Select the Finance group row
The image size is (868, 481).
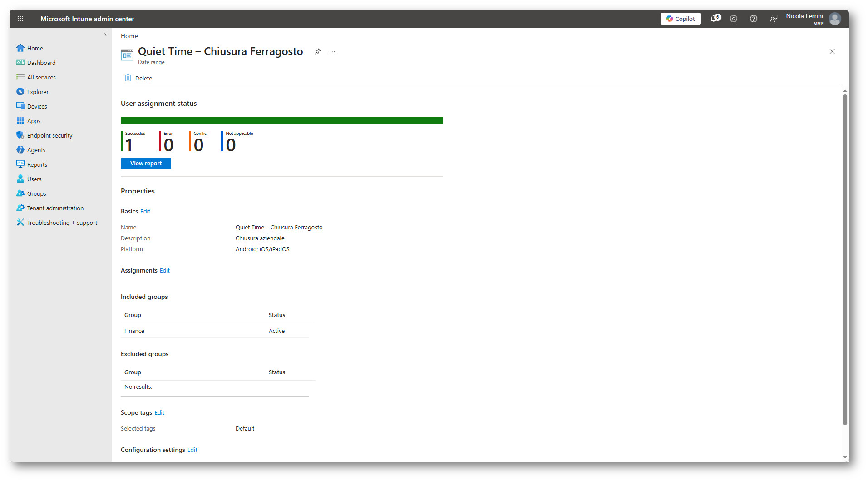(215, 331)
